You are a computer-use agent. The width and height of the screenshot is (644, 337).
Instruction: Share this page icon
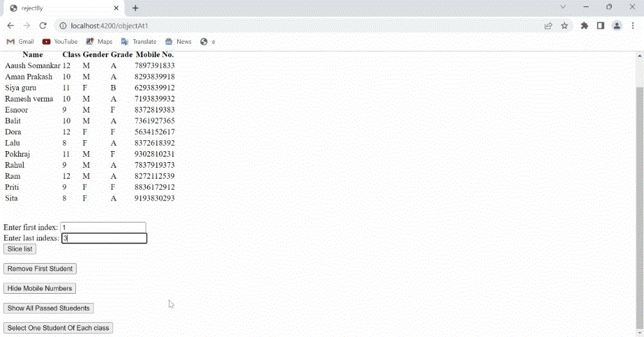pos(548,26)
